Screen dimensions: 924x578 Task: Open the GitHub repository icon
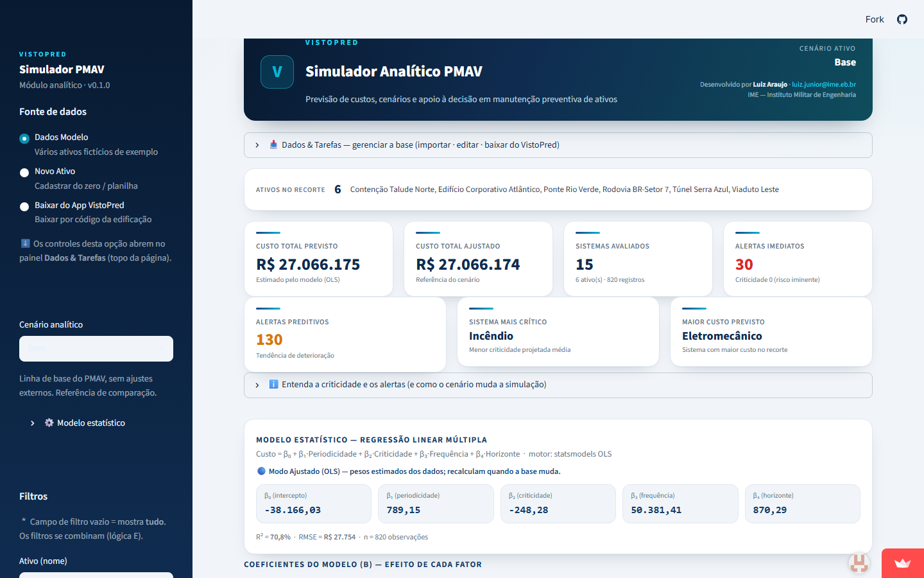click(x=902, y=19)
